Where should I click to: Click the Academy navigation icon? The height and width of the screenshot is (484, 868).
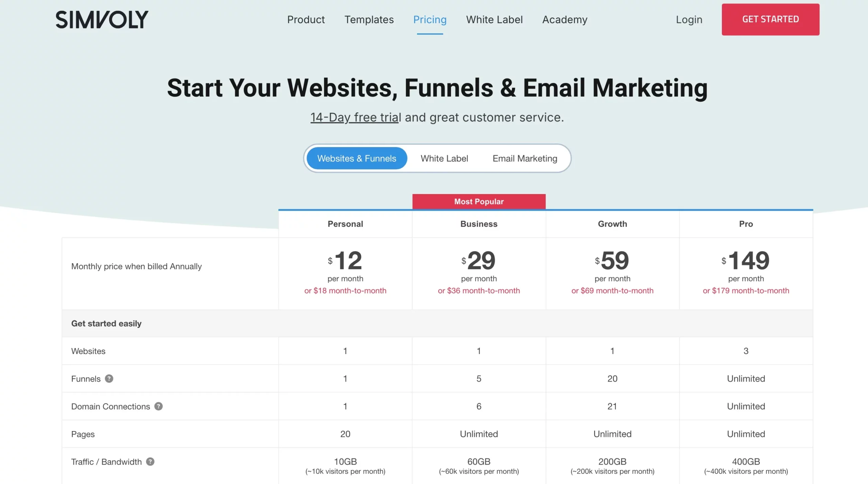(565, 19)
